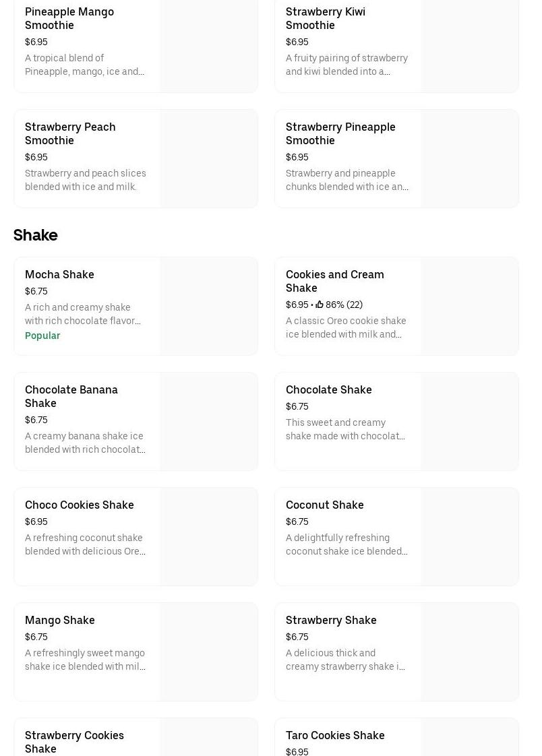Select Taro Cookies Shake
The image size is (542, 756).
pos(335,735)
